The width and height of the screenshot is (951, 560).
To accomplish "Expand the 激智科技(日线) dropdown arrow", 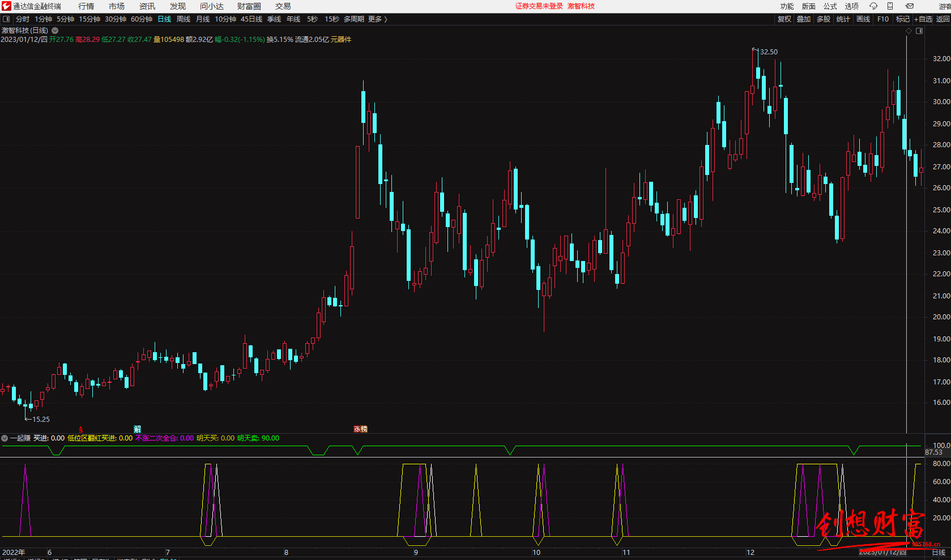I will 55,31.
